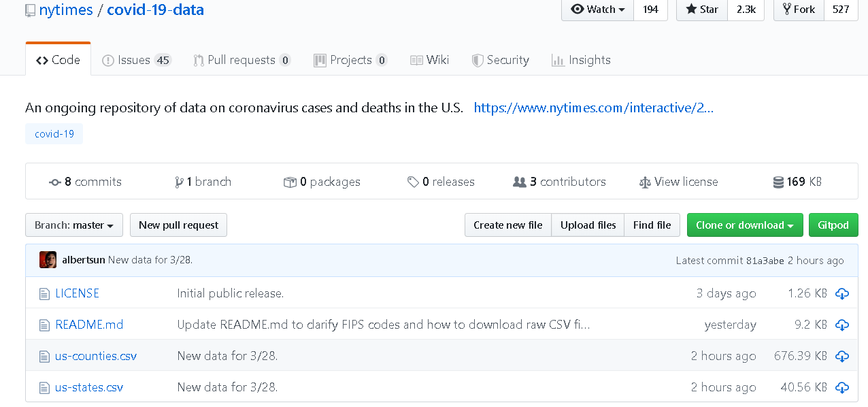The height and width of the screenshot is (407, 868).
Task: Expand the Branch: master selector
Action: (x=74, y=225)
